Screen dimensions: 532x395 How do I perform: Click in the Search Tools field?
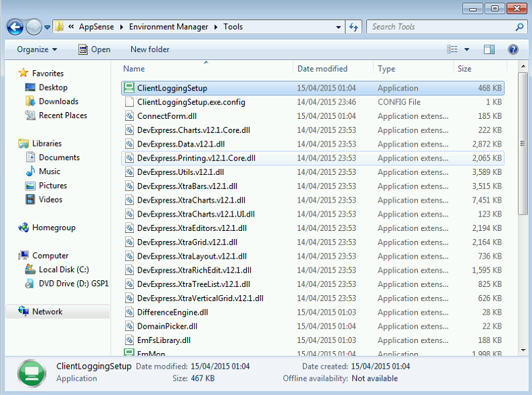coord(441,27)
